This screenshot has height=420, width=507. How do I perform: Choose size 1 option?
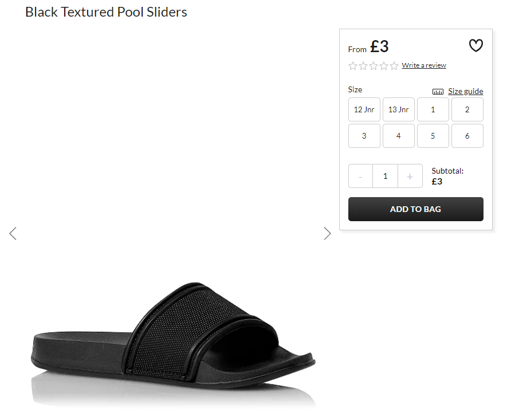(433, 109)
